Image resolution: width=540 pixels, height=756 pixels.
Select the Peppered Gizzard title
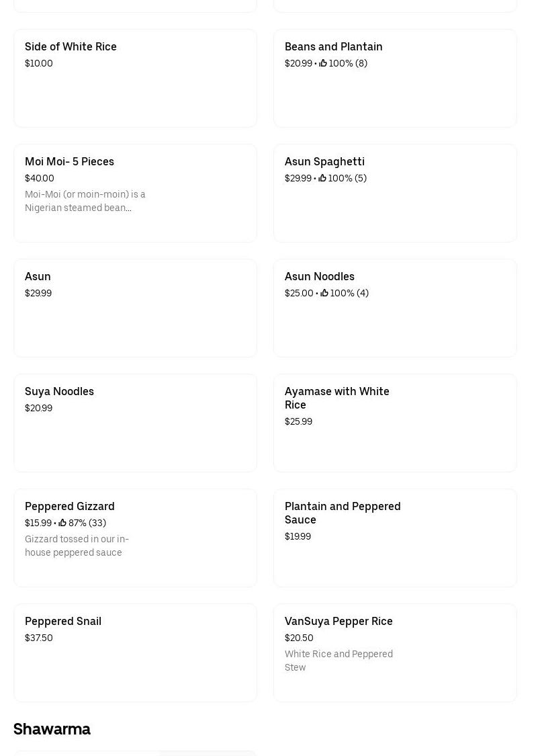(69, 506)
